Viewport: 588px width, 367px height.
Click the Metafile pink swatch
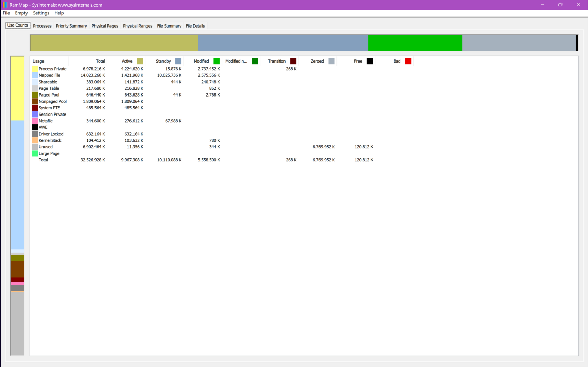pos(35,121)
